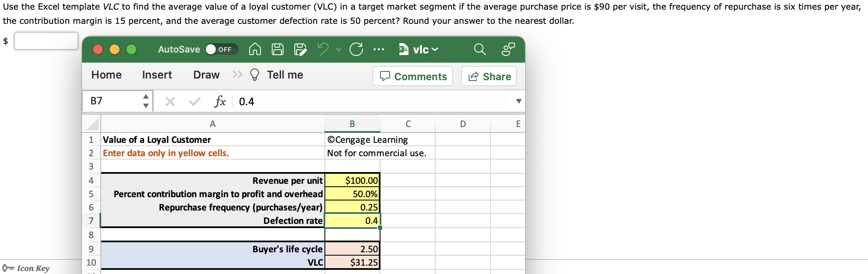This screenshot has width=868, height=274.
Task: Click 'Enter data only in yellow cells' cell
Action: pos(212,153)
